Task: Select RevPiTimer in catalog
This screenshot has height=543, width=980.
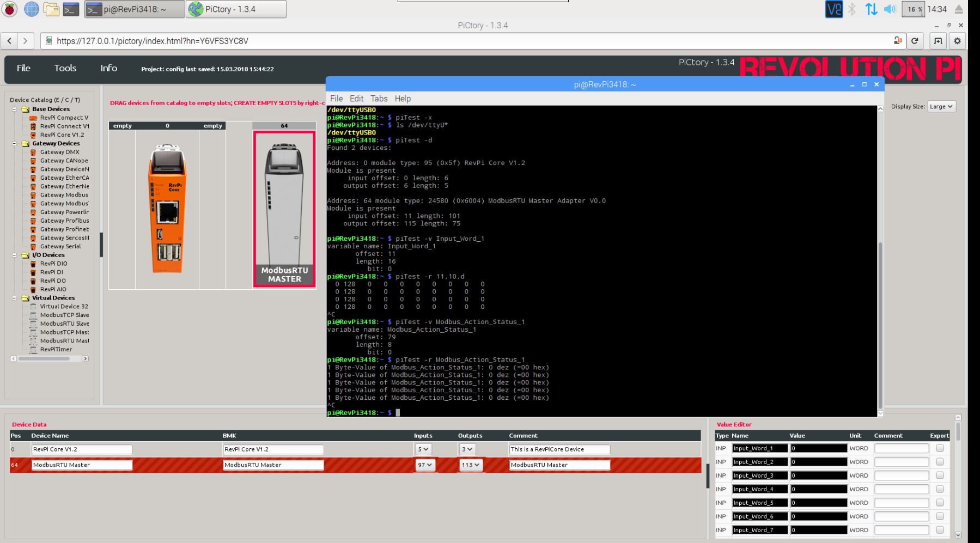Action: [x=56, y=350]
